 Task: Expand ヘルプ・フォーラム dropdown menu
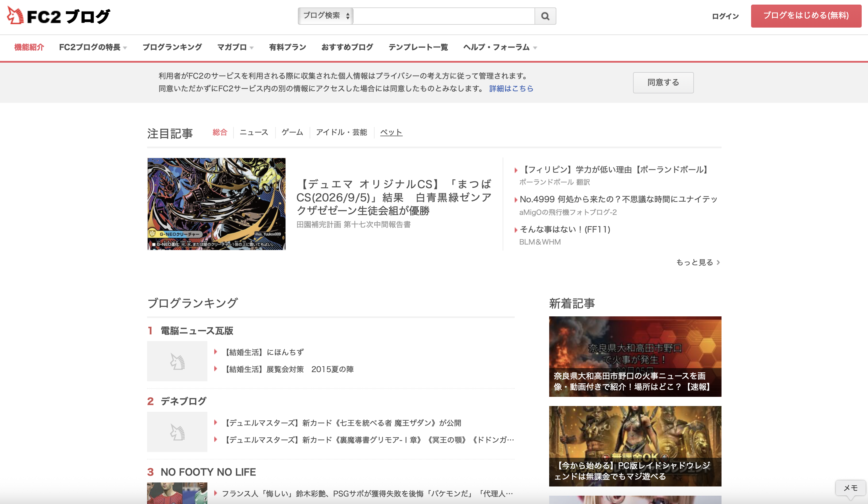click(x=500, y=47)
